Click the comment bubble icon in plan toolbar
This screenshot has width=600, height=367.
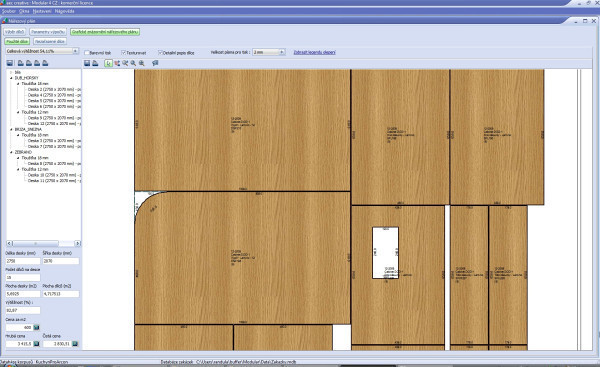tap(155, 63)
